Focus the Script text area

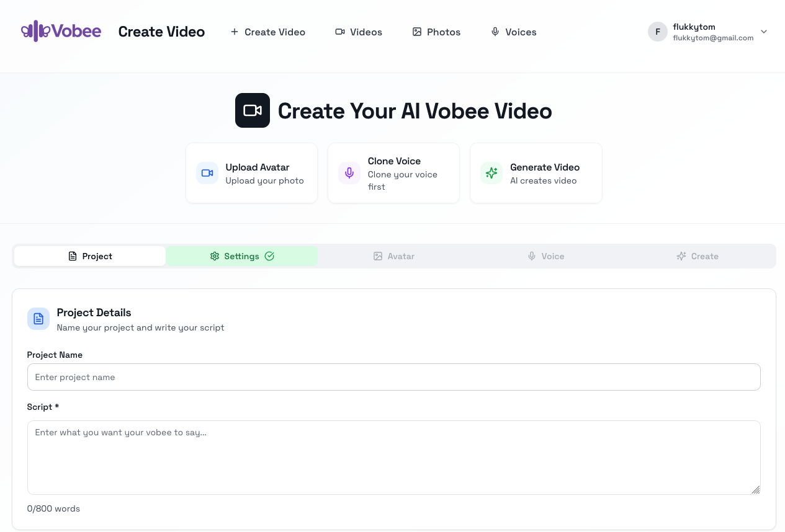tap(394, 458)
